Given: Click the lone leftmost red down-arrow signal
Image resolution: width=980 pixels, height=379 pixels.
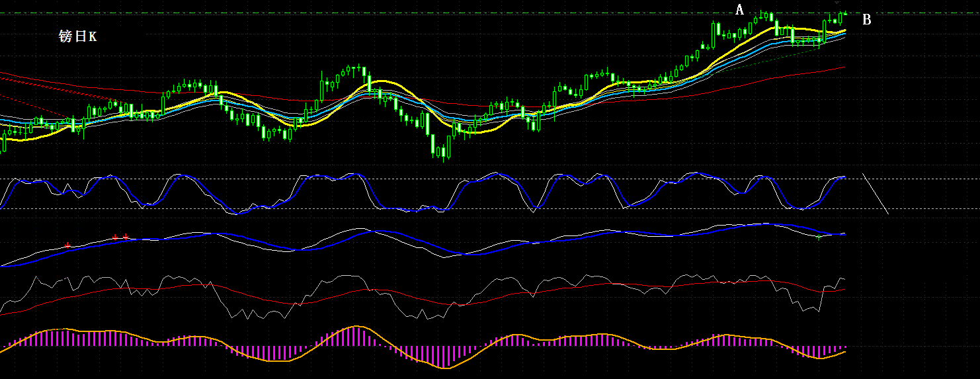Looking at the screenshot, I should (68, 245).
